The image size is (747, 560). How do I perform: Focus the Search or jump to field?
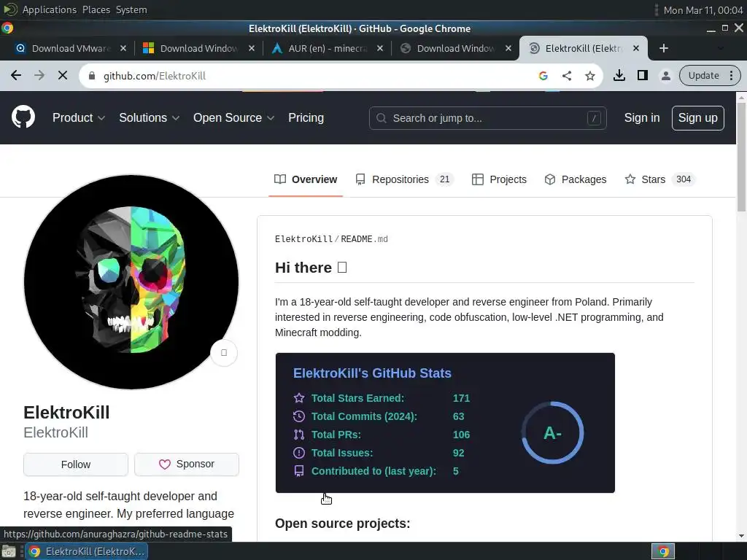coord(487,118)
